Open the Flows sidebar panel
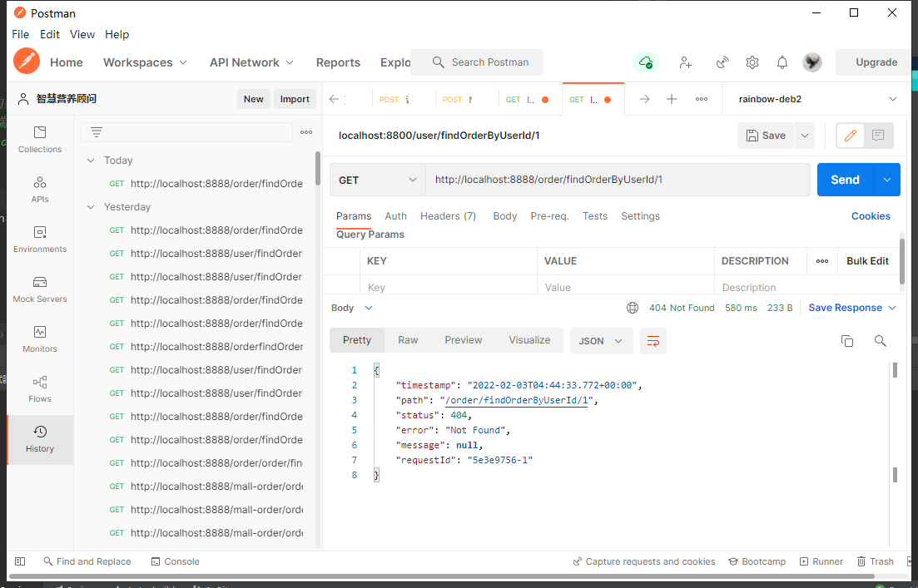The height and width of the screenshot is (588, 918). [x=40, y=389]
